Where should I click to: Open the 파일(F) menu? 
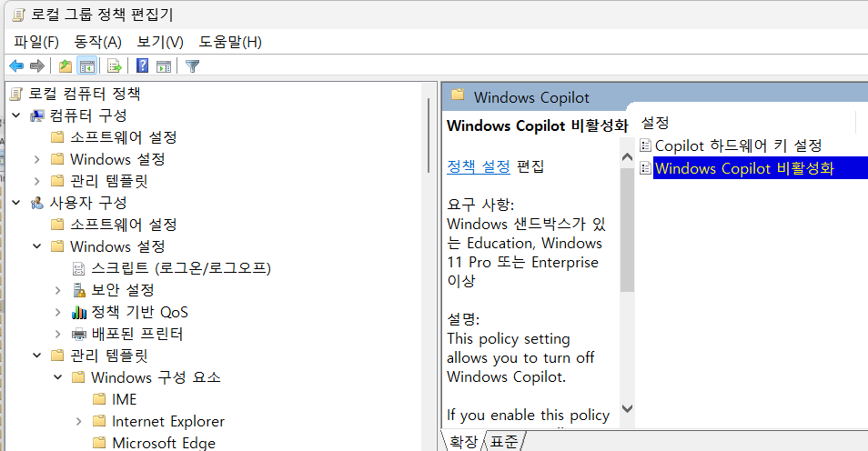tap(36, 42)
